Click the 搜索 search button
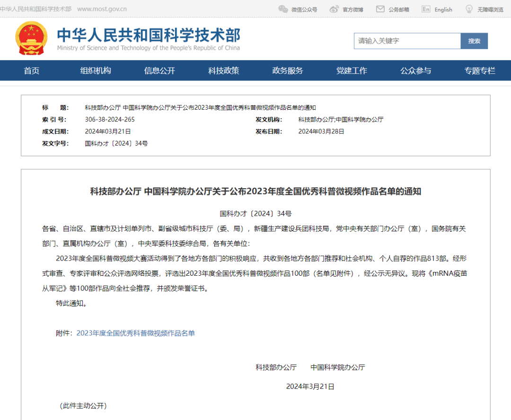The height and width of the screenshot is (420, 511). 474,41
